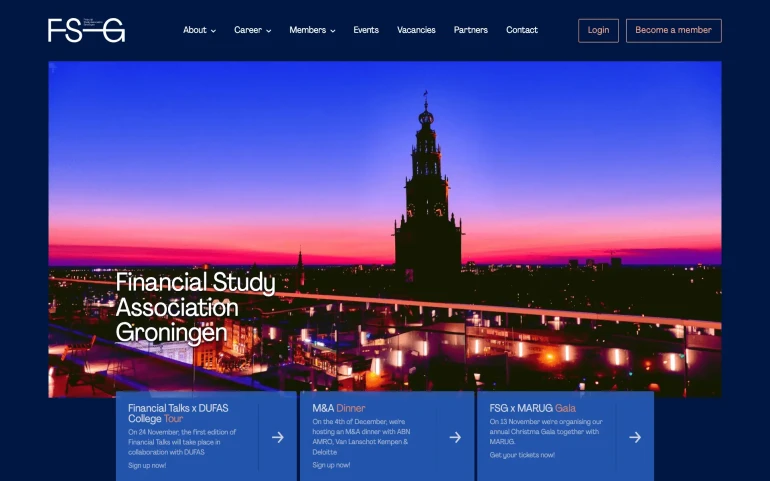
Task: Go to the Events page
Action: [366, 30]
